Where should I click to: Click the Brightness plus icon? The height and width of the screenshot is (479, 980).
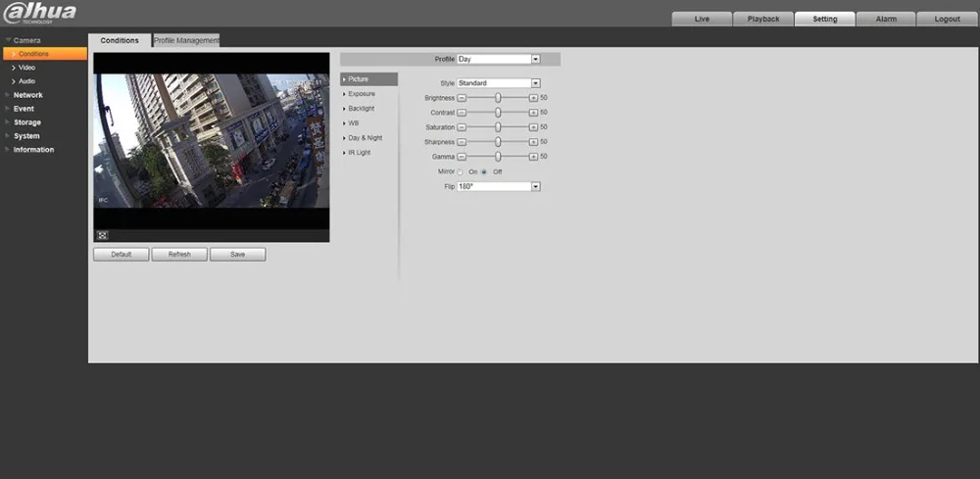[533, 98]
